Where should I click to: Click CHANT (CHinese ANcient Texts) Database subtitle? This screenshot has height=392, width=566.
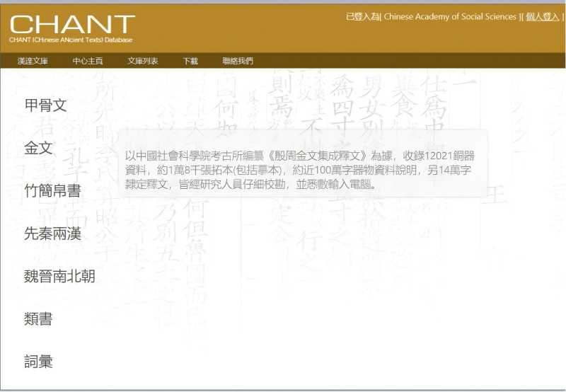coord(71,40)
